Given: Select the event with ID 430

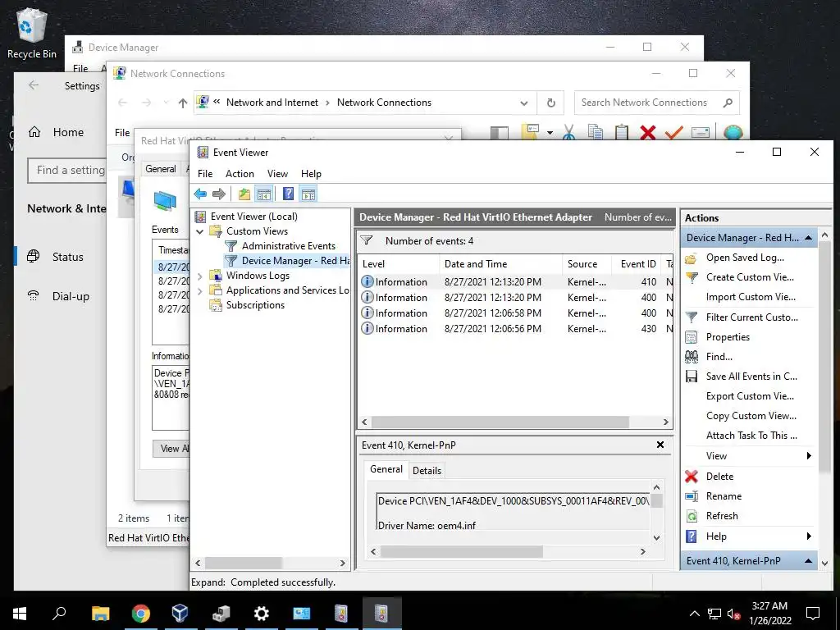Looking at the screenshot, I should click(515, 329).
